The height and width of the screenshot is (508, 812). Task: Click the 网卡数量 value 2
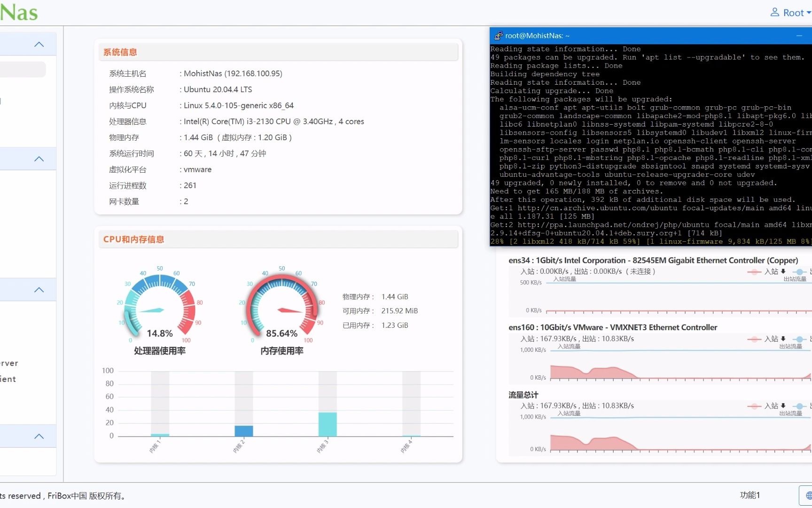pyautogui.click(x=186, y=201)
